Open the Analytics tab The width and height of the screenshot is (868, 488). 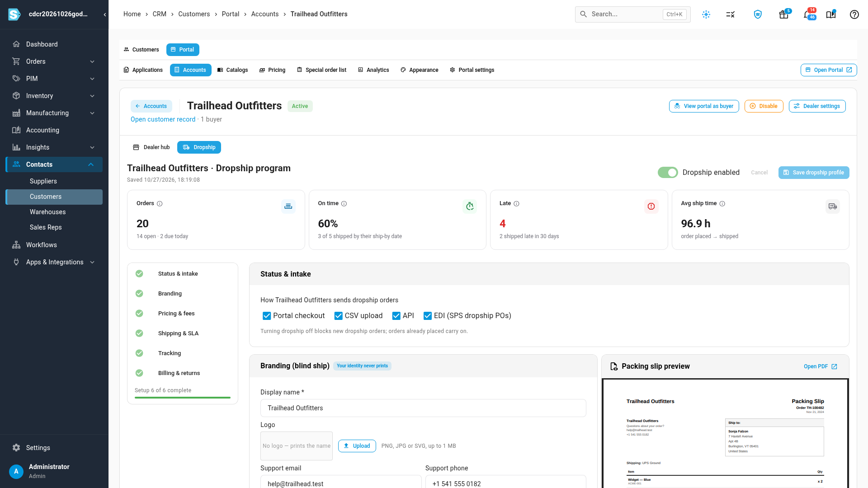pos(373,70)
